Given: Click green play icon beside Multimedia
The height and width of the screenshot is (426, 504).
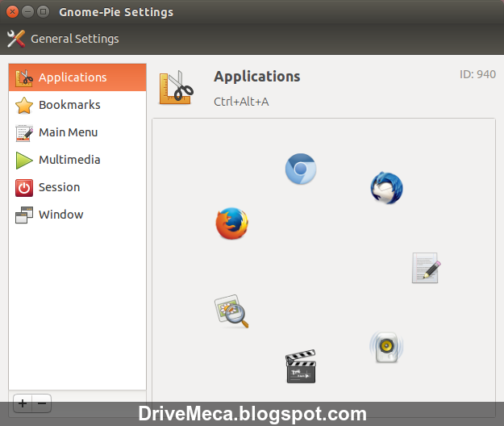Looking at the screenshot, I should click(x=24, y=160).
